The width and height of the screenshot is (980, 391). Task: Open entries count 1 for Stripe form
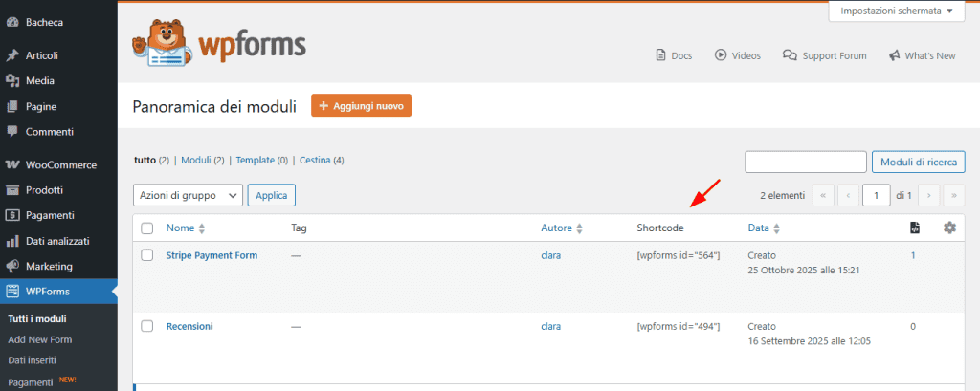pyautogui.click(x=912, y=255)
